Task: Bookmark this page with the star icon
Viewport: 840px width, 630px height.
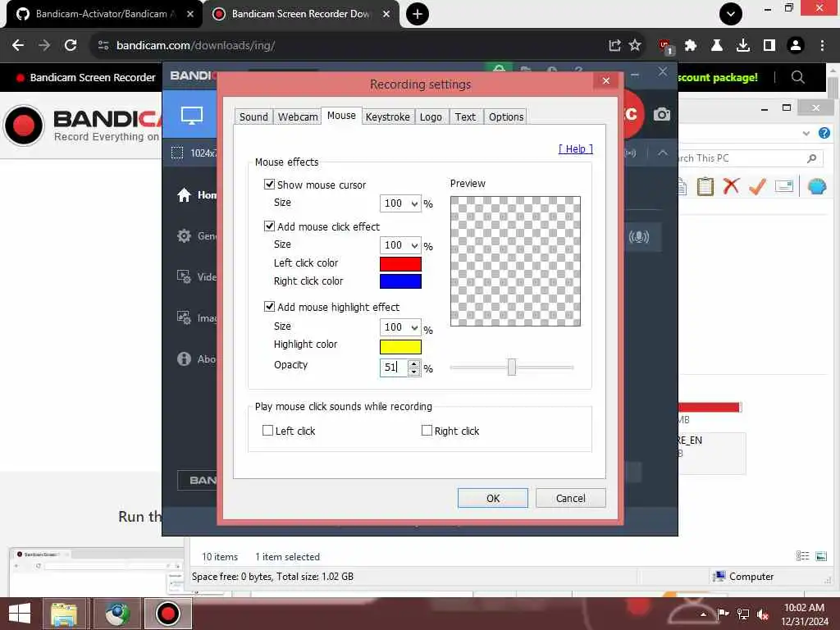Action: pyautogui.click(x=635, y=45)
